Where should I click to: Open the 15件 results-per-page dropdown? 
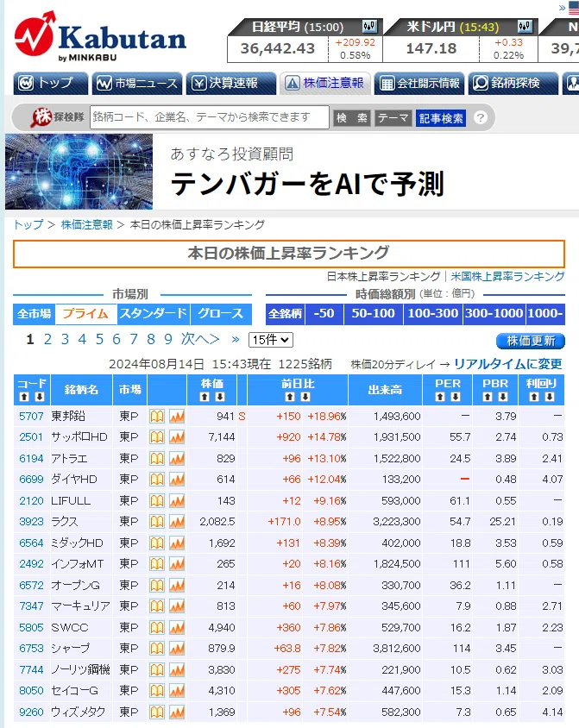(x=271, y=340)
